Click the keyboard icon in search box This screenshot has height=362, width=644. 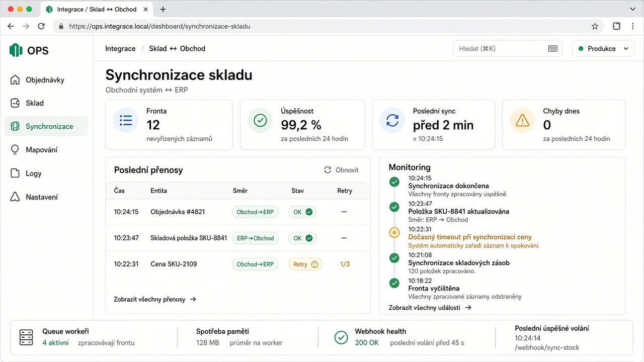point(552,49)
